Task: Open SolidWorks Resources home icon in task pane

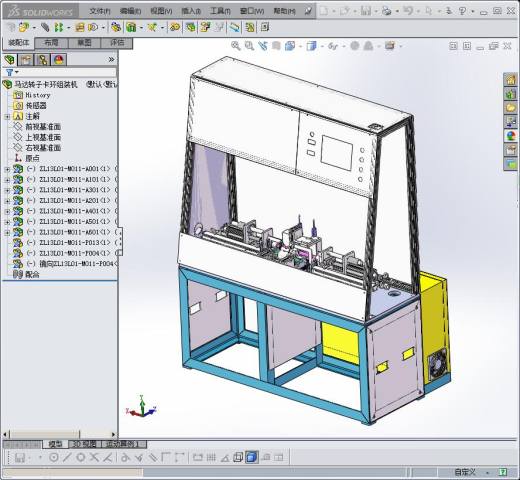Action: 510,80
